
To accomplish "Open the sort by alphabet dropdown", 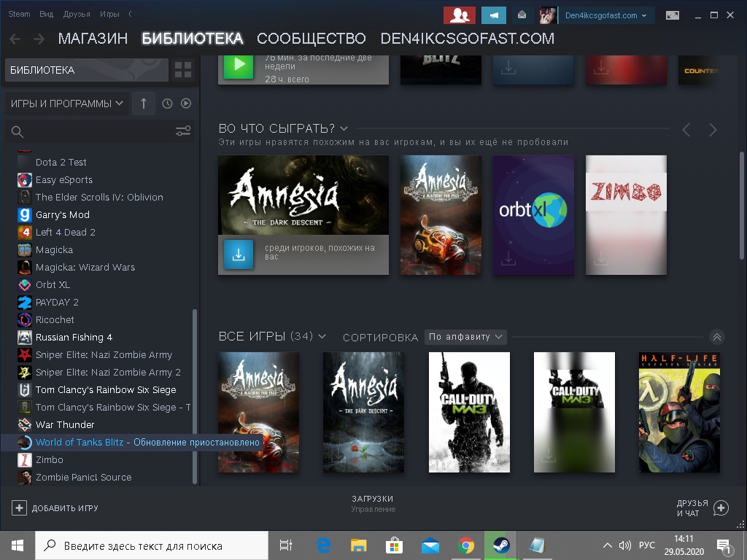I will click(x=465, y=337).
